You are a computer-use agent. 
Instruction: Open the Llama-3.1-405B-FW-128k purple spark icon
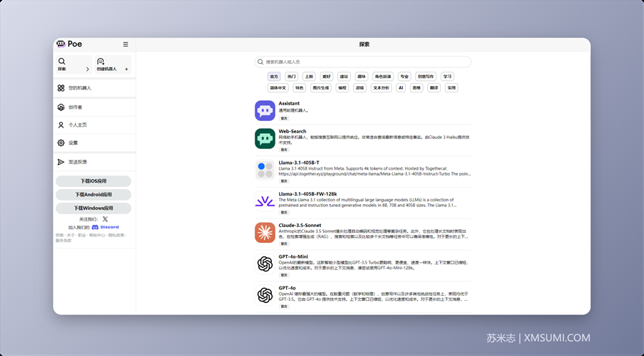pyautogui.click(x=265, y=201)
